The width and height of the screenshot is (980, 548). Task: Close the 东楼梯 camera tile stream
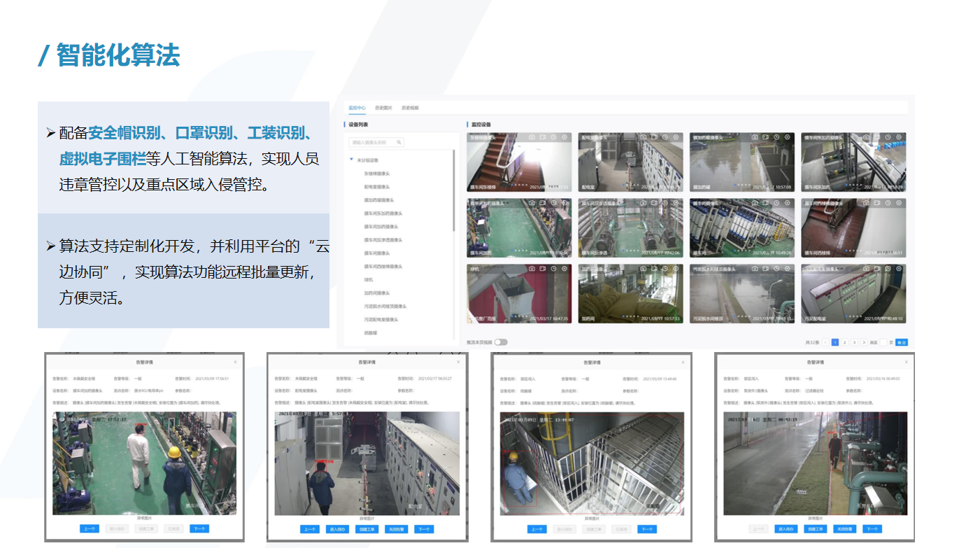coord(564,137)
